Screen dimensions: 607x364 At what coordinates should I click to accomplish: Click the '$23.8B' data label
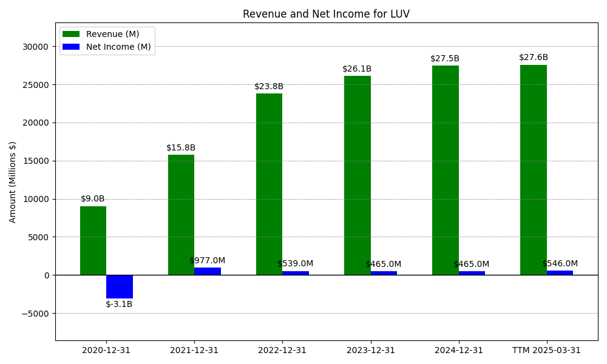pos(269,87)
